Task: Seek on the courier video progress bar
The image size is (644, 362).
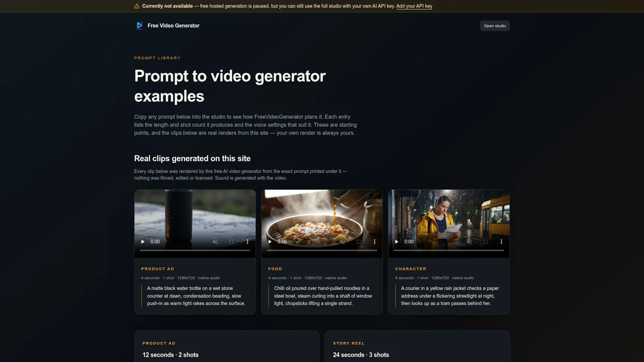Action: tap(449, 250)
